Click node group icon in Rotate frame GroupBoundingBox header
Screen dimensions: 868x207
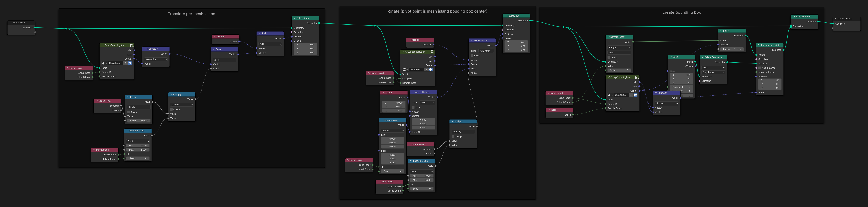tap(432, 52)
